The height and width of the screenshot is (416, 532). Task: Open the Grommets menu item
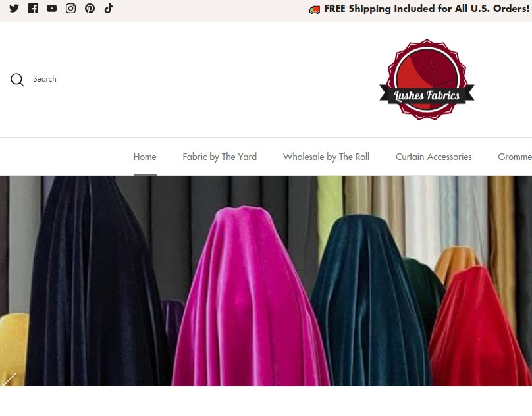point(515,156)
